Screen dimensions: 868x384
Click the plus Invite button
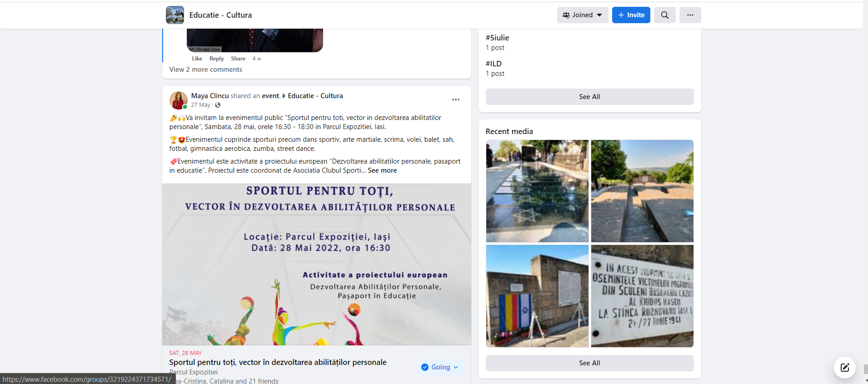tap(631, 15)
